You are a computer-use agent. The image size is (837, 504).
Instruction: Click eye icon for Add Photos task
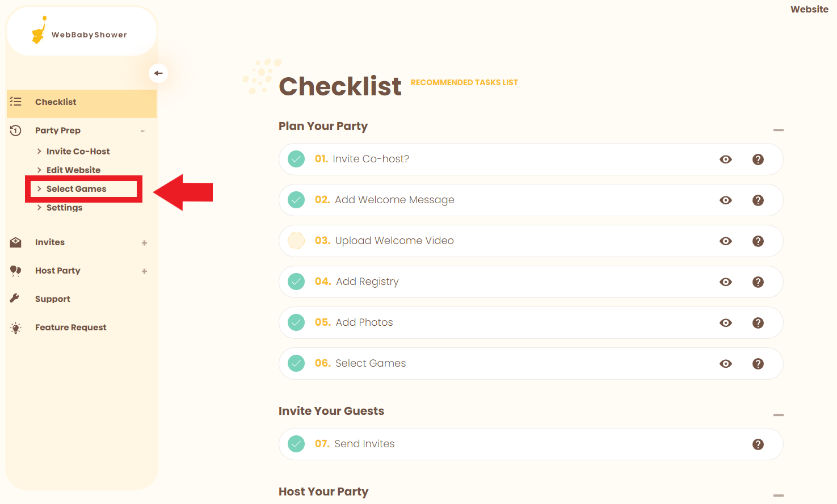pyautogui.click(x=725, y=323)
